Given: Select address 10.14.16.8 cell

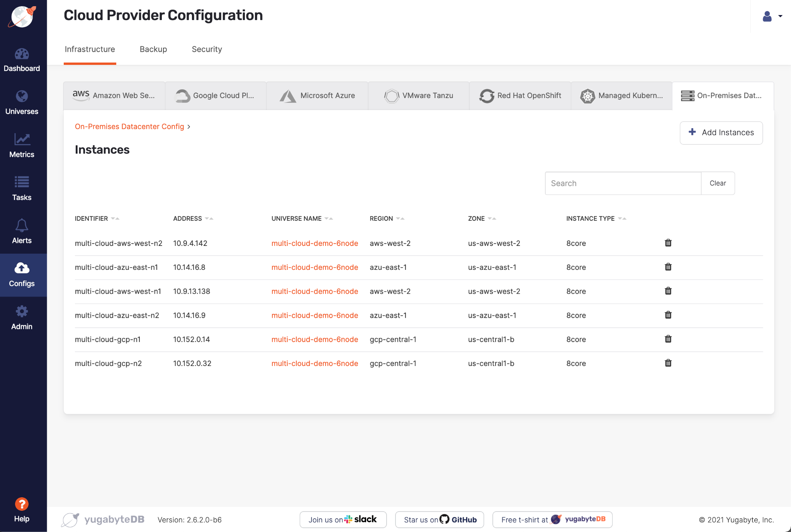Looking at the screenshot, I should tap(189, 267).
